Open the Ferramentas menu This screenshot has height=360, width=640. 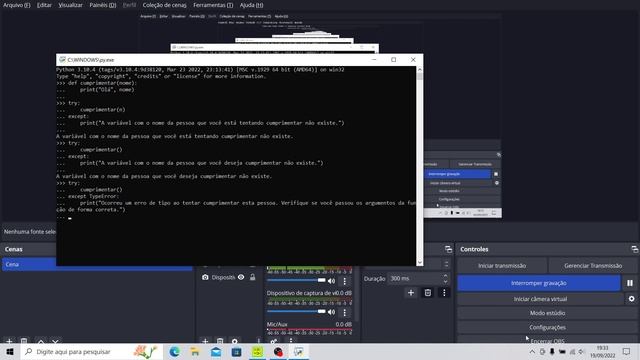(213, 5)
